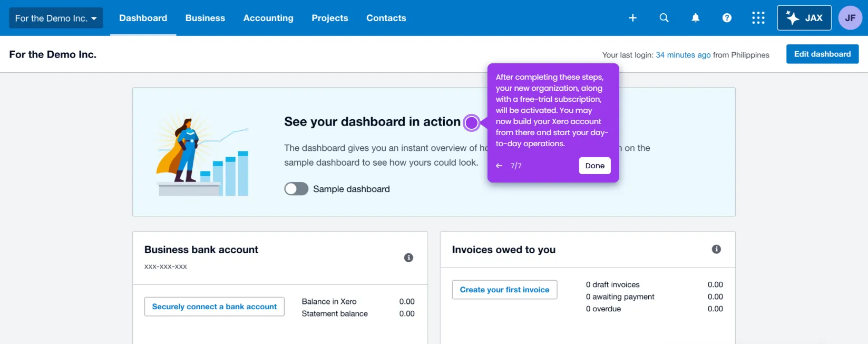Open the Projects menu

tap(330, 18)
